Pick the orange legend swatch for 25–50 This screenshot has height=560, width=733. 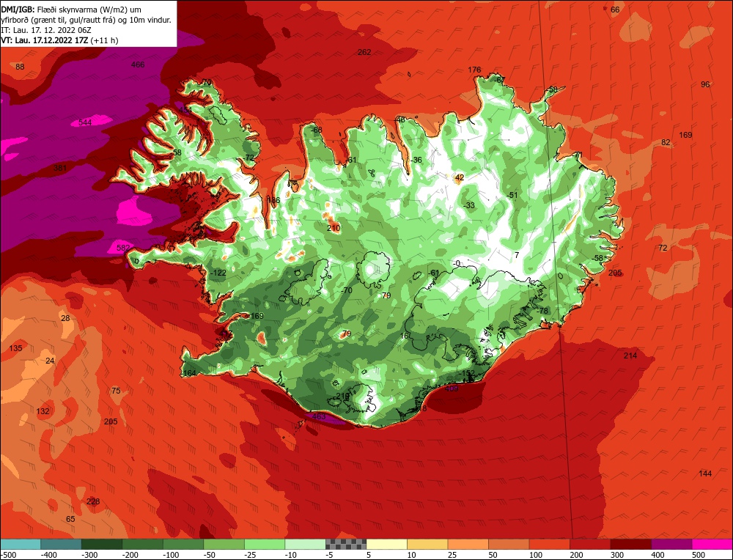tap(468, 544)
